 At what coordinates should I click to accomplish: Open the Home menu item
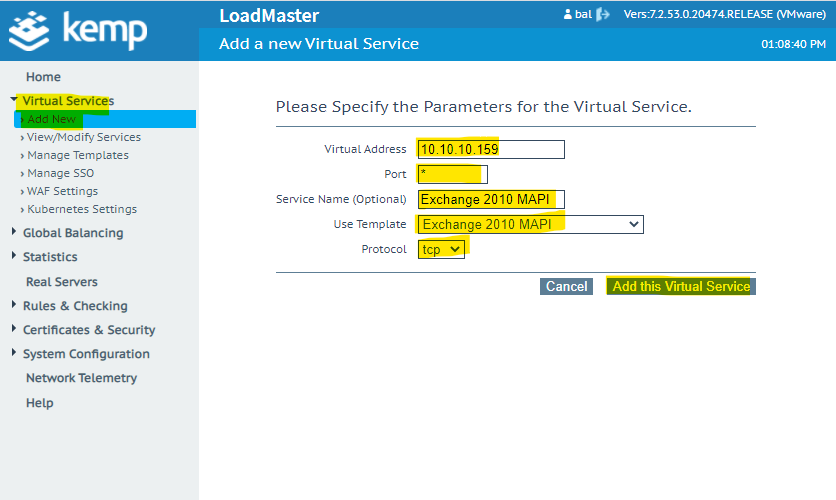(x=43, y=77)
